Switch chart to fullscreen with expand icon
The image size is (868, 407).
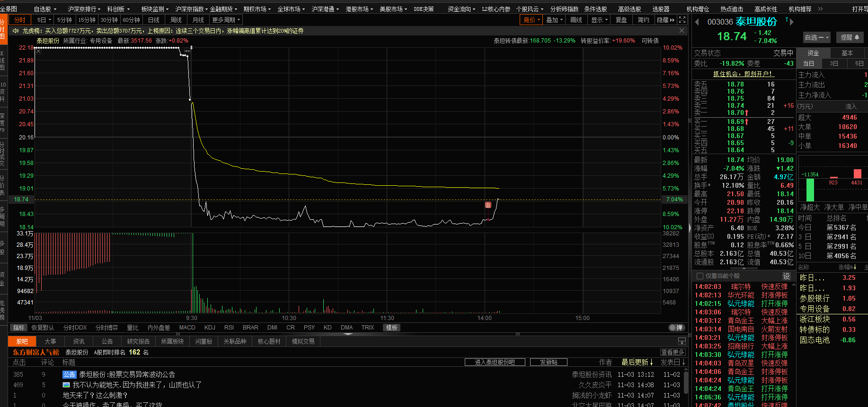point(682,20)
